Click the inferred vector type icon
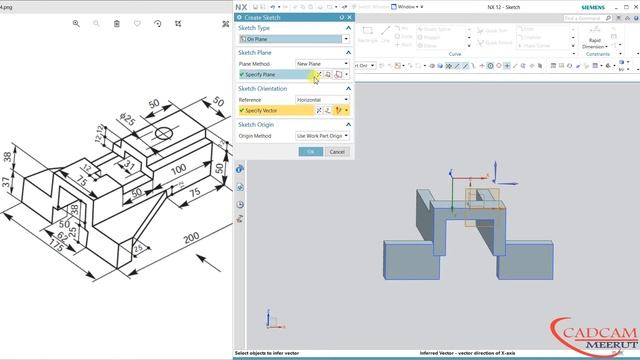Image resolution: width=640 pixels, height=360 pixels. (338, 111)
